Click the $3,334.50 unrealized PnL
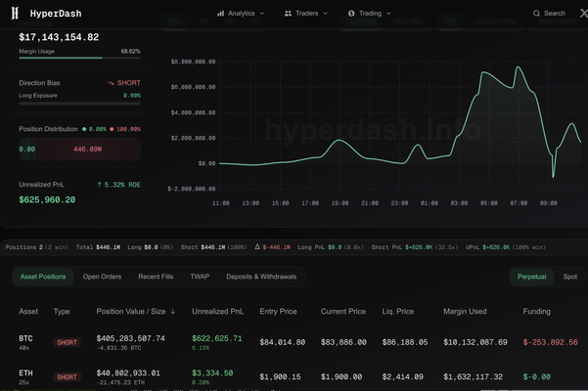 (212, 373)
